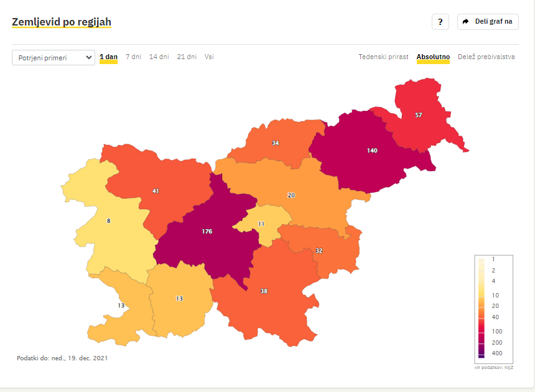Select the small central region labeled 11
Screen dimensions: 535x392
point(261,224)
